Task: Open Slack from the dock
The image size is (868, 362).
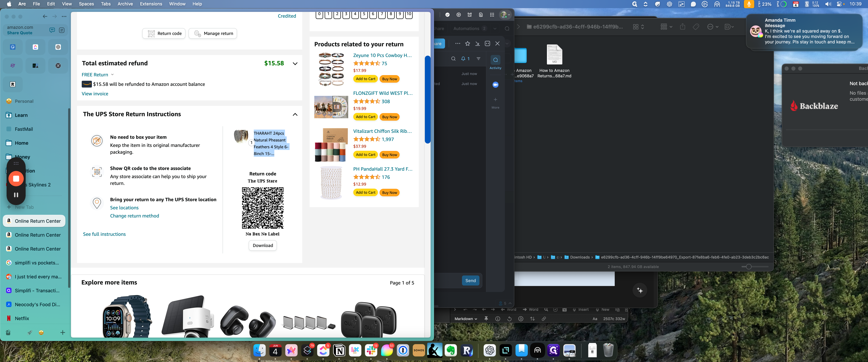Action: coord(371,350)
